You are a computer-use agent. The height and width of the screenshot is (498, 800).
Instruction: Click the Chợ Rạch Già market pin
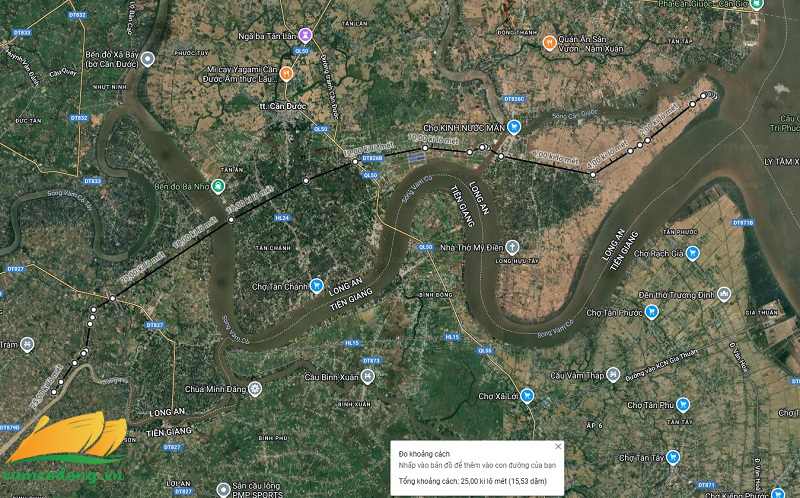point(692,253)
